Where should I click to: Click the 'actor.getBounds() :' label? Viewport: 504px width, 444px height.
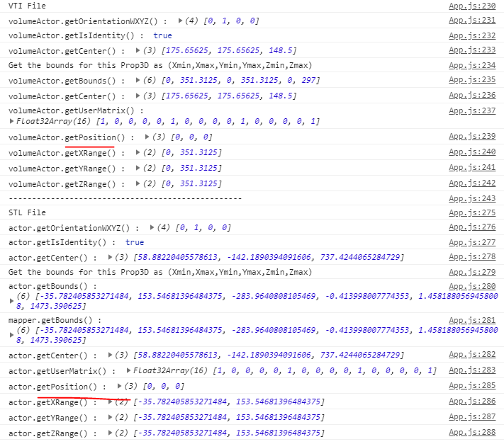(x=52, y=286)
